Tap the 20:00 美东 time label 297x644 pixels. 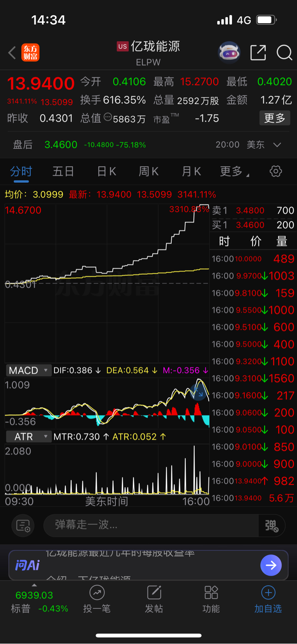pos(240,145)
